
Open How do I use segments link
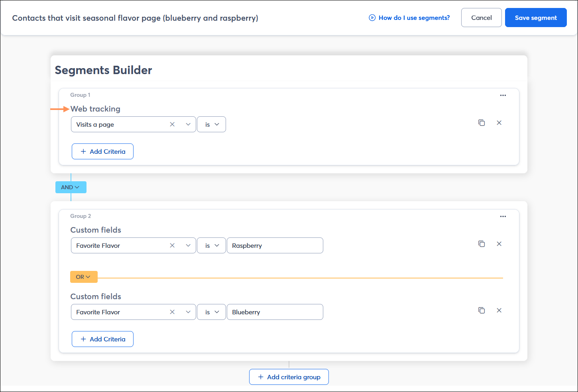[409, 18]
